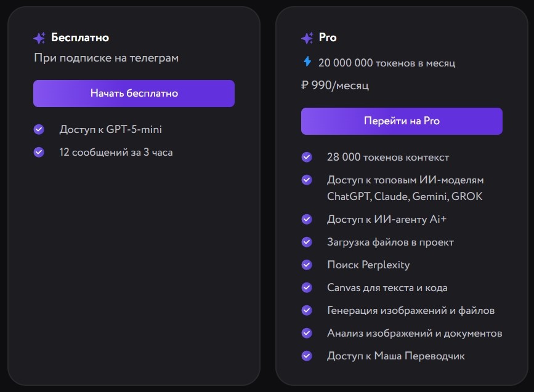Click the sparkle icon beside Бесплатно
Viewport: 534px width, 392px height.
pyautogui.click(x=39, y=38)
